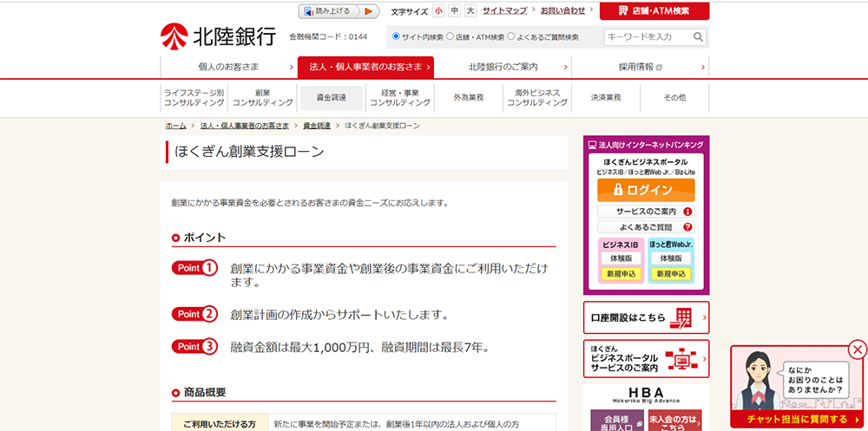Open 海外ビジネスコンサルティング submenu

[x=537, y=98]
